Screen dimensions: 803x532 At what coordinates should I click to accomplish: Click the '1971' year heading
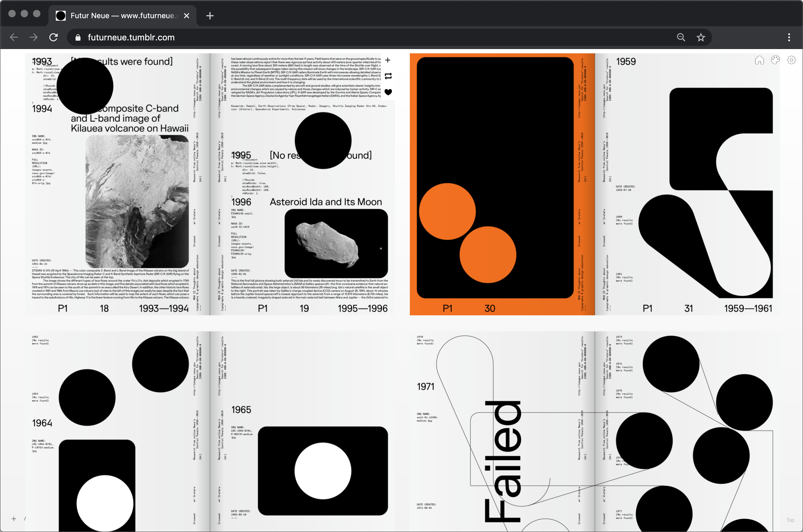tap(426, 387)
